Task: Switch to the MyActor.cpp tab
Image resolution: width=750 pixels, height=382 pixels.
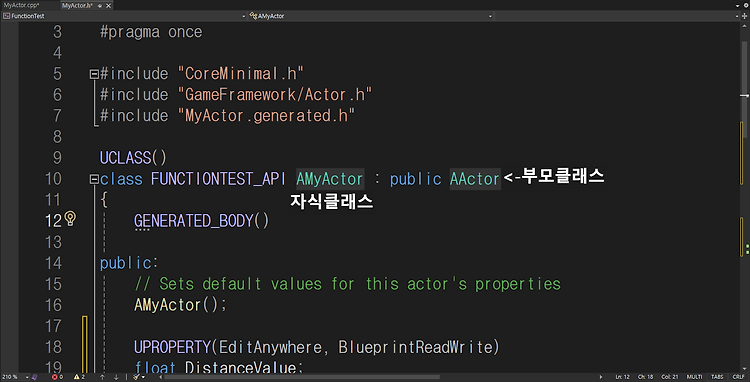Action: click(21, 6)
